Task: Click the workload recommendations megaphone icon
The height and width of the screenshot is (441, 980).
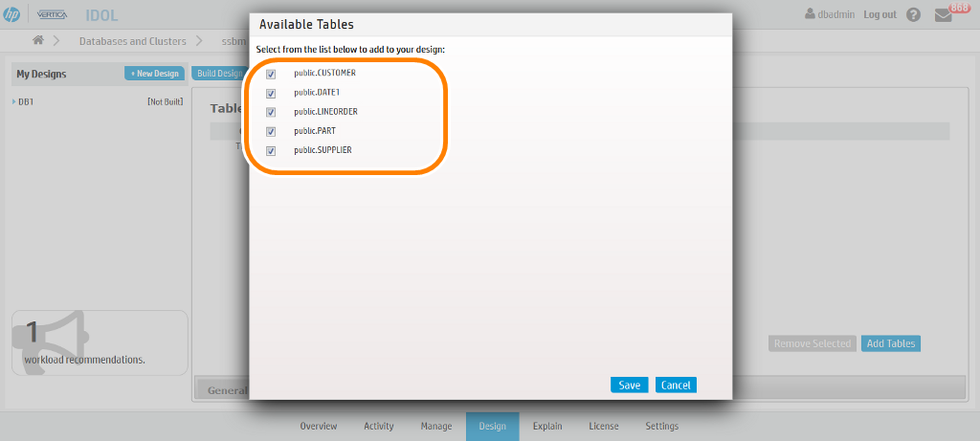Action: click(50, 342)
